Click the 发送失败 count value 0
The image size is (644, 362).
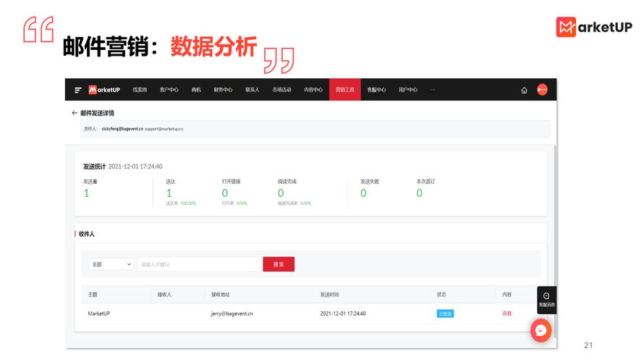tap(363, 193)
